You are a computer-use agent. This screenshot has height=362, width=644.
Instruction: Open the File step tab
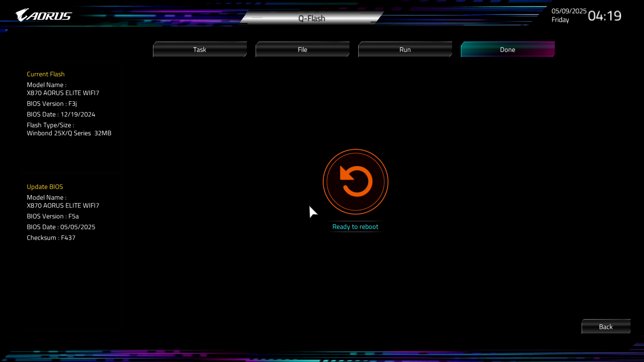[303, 50]
